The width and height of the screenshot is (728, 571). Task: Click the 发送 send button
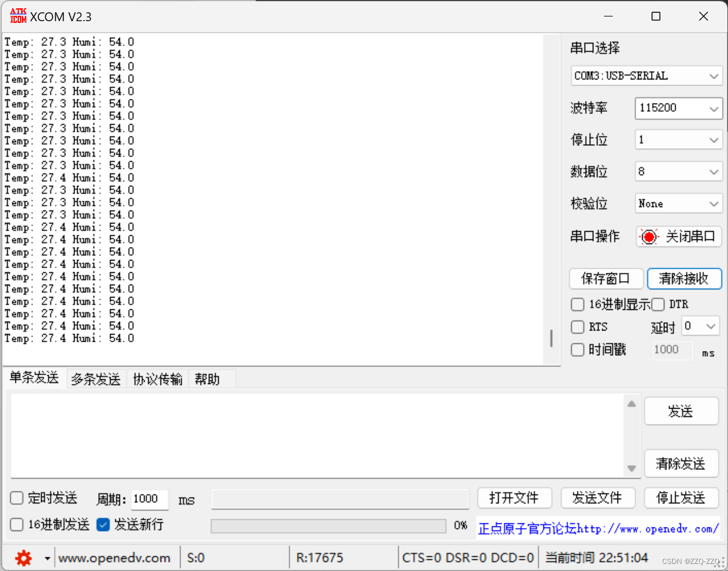[x=681, y=411]
